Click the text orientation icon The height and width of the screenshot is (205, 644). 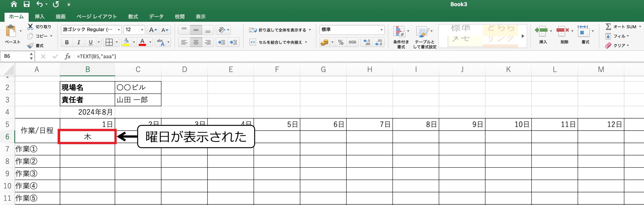(222, 30)
